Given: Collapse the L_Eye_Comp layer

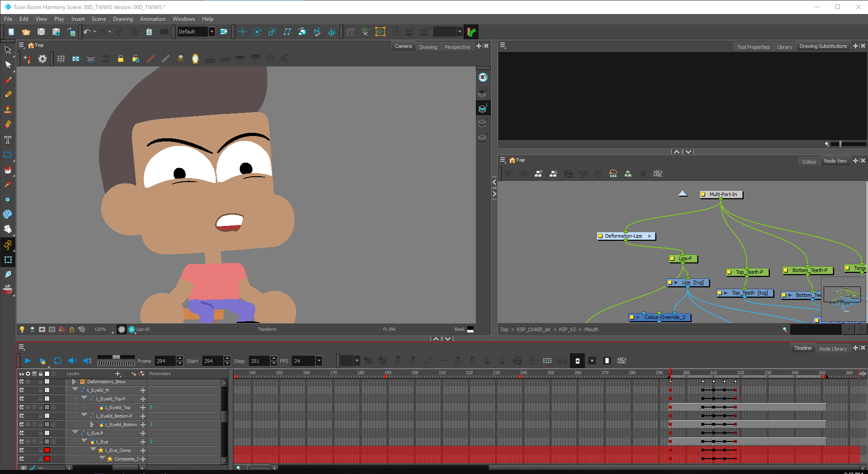Looking at the screenshot, I should point(94,450).
